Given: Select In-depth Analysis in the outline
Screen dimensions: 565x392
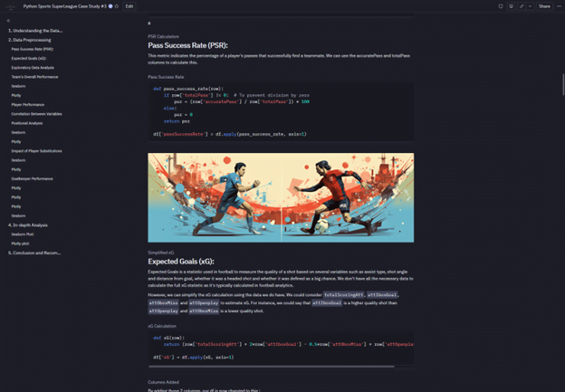Looking at the screenshot, I should tap(28, 225).
